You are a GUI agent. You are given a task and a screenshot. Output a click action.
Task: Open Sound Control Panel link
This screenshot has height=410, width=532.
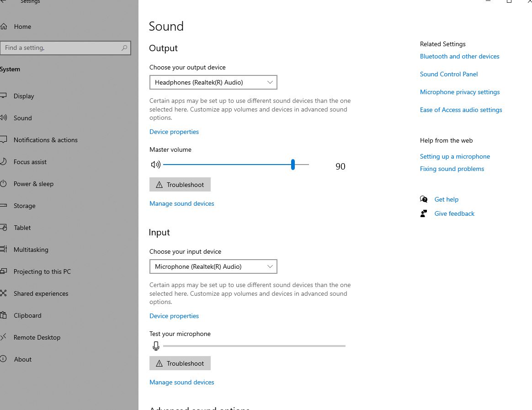click(448, 74)
